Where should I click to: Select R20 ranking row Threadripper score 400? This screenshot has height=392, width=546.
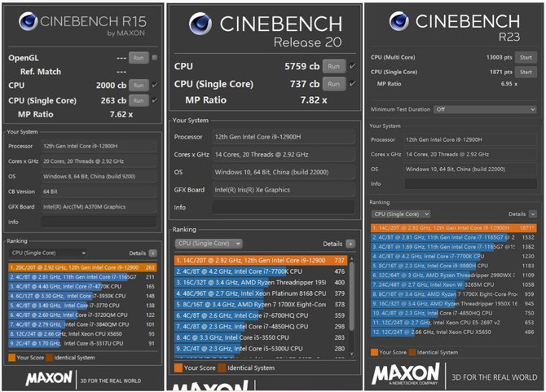pyautogui.click(x=261, y=282)
